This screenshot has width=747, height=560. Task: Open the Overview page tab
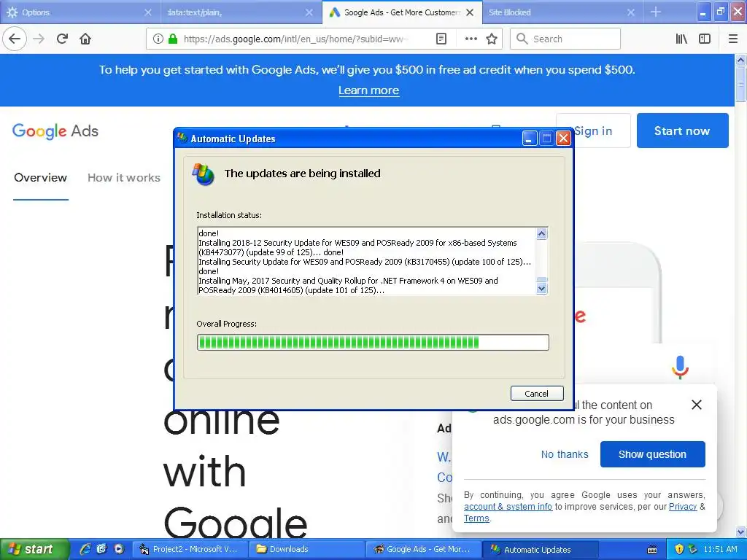41,178
